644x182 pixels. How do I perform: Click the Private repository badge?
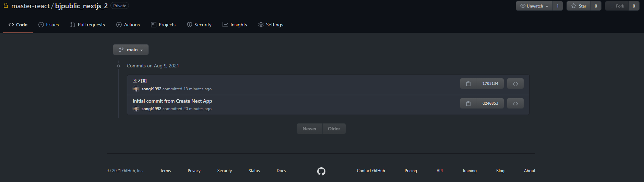click(x=120, y=6)
